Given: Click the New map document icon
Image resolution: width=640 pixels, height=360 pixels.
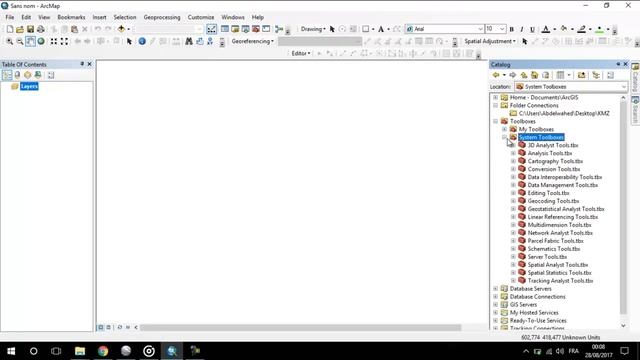Looking at the screenshot, I should click(x=10, y=29).
